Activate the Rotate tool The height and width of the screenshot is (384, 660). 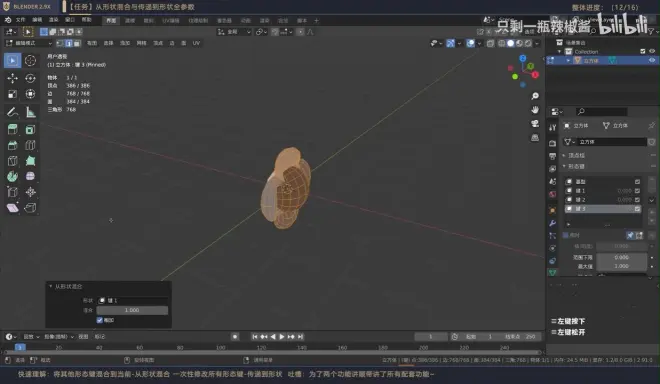click(30, 78)
